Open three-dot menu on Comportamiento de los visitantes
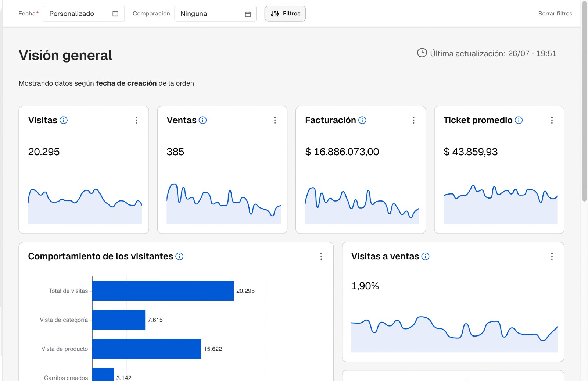The height and width of the screenshot is (381, 588). 321,256
